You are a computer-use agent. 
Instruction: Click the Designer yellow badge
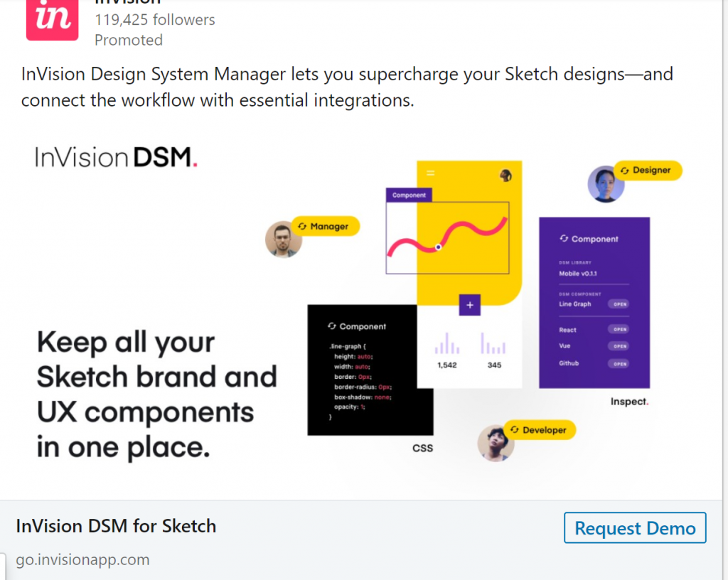point(648,171)
